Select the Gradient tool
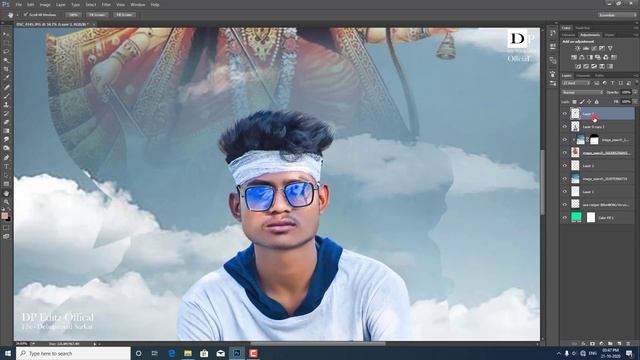 point(6,131)
